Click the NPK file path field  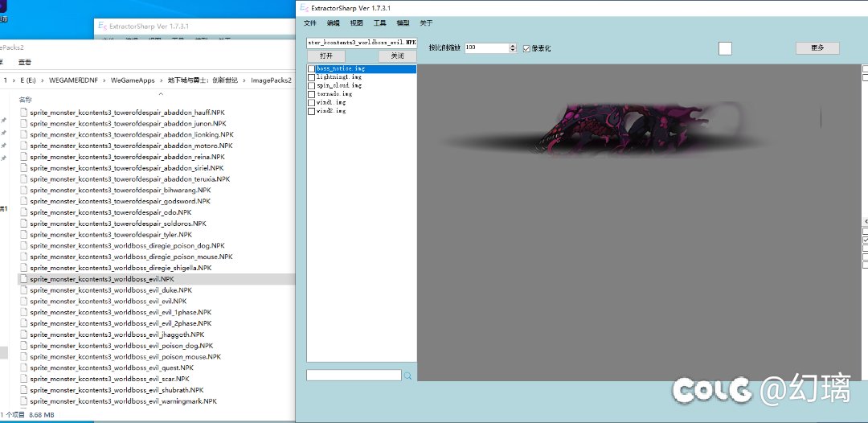click(362, 43)
